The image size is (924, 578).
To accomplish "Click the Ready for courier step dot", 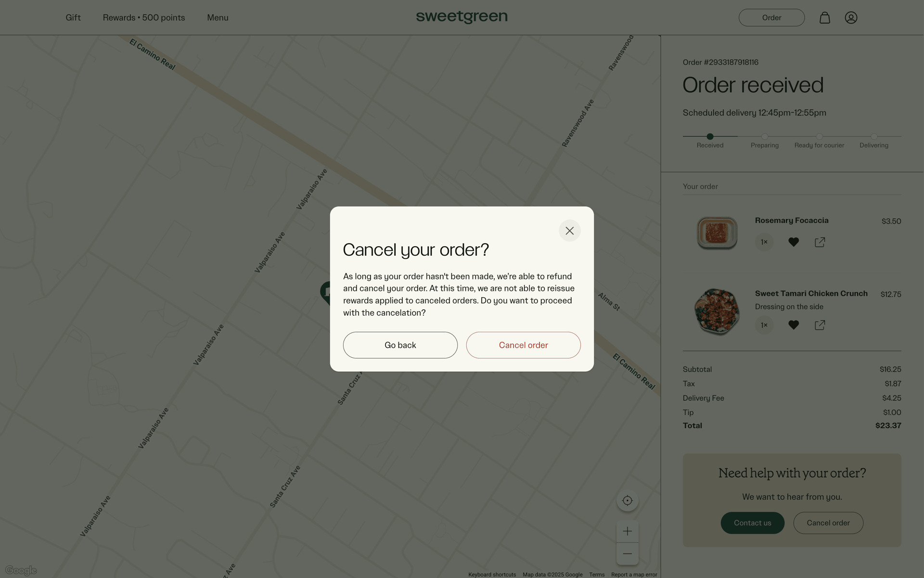I will click(819, 136).
